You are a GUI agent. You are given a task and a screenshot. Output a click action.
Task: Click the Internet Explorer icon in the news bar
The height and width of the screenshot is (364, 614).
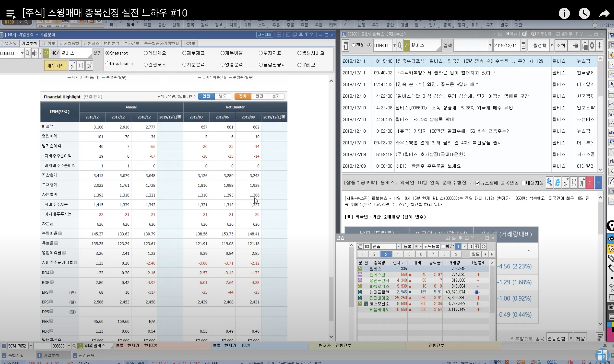(x=557, y=183)
